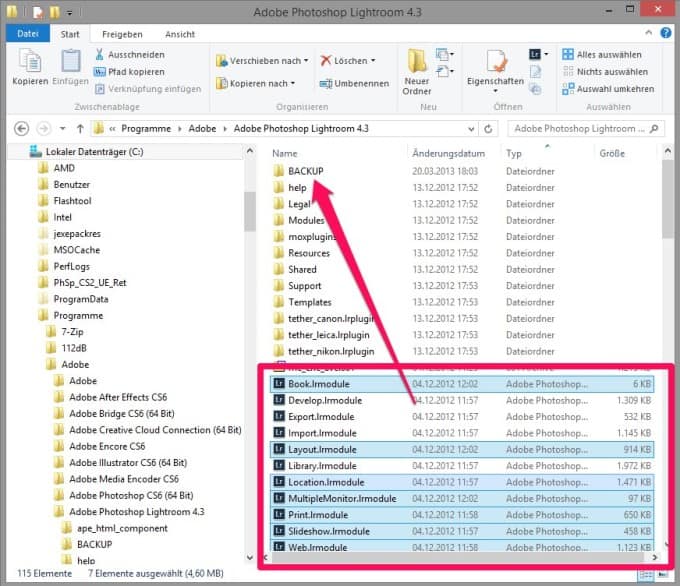The width and height of the screenshot is (680, 586).
Task: Click Alles auswählen
Action: coord(602,55)
